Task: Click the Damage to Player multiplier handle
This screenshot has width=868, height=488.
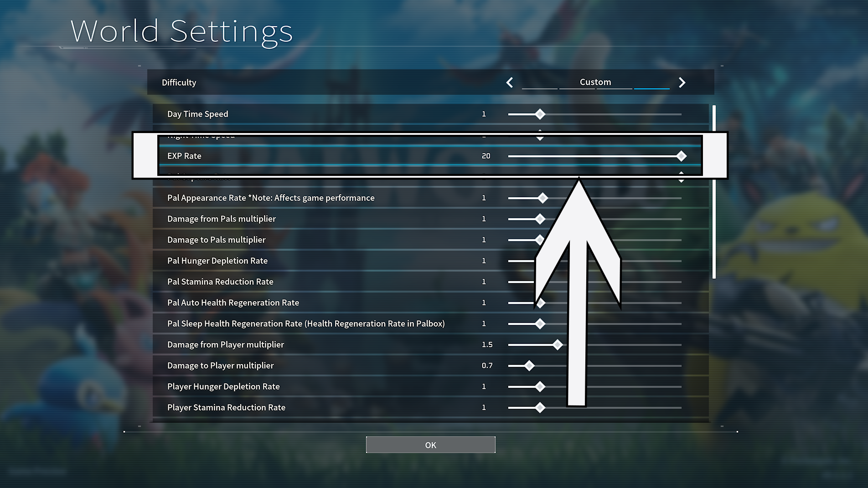Action: (x=529, y=365)
